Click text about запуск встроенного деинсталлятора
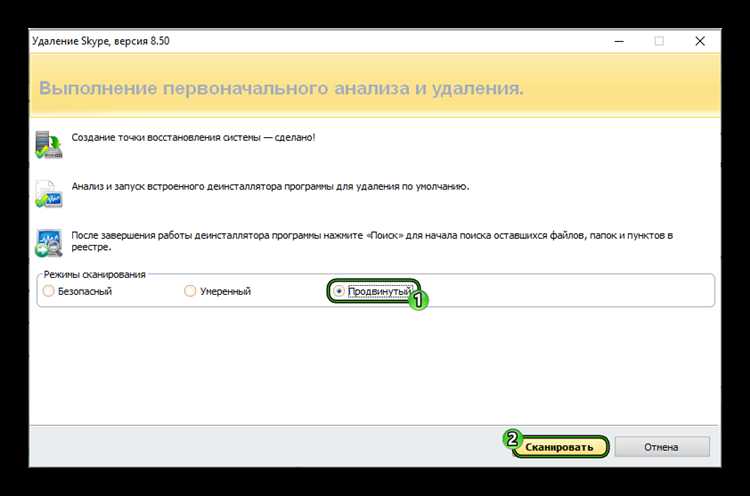Image resolution: width=750 pixels, height=496 pixels. [270, 187]
